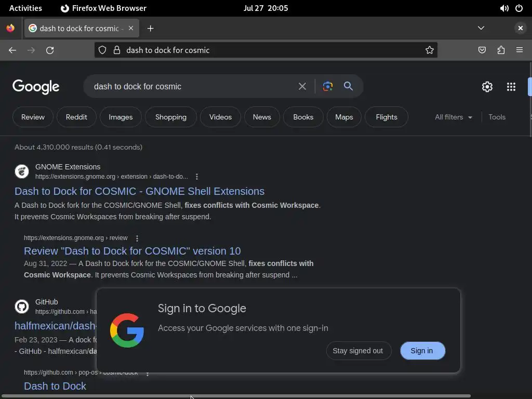Open Firefox View pinned icon
Image resolution: width=532 pixels, height=399 pixels.
10,28
